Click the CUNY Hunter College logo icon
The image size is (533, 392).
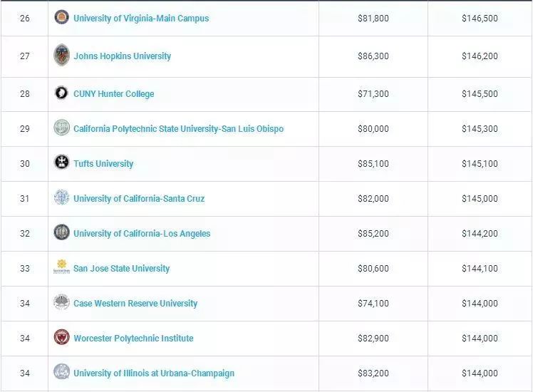pyautogui.click(x=62, y=93)
